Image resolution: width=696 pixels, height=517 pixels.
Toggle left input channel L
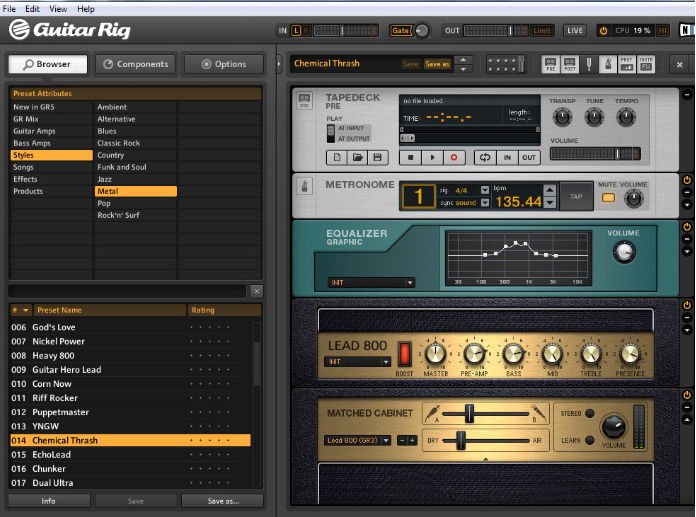point(296,31)
